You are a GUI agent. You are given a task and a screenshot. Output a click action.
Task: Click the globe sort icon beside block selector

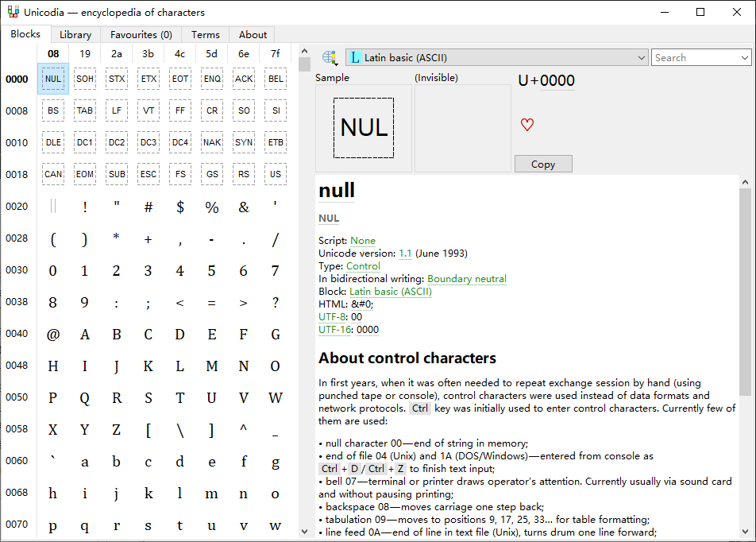click(330, 57)
